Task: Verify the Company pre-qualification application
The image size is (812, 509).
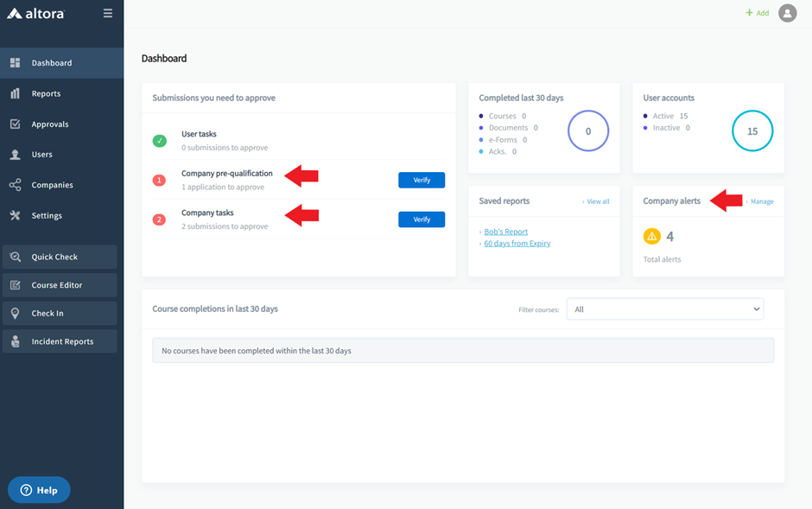Action: pyautogui.click(x=421, y=180)
